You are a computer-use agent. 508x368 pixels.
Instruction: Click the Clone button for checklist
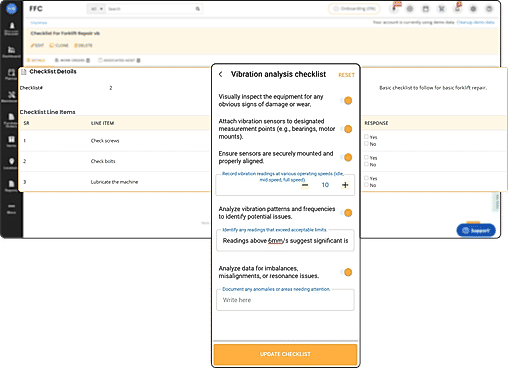point(59,45)
